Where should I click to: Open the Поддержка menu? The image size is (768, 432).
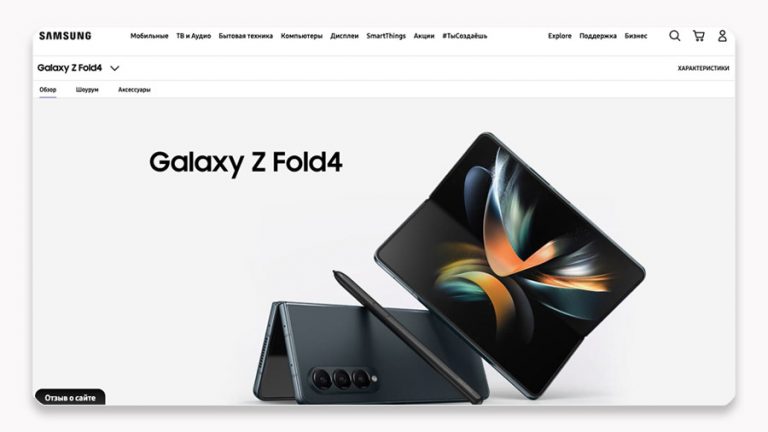pos(598,36)
